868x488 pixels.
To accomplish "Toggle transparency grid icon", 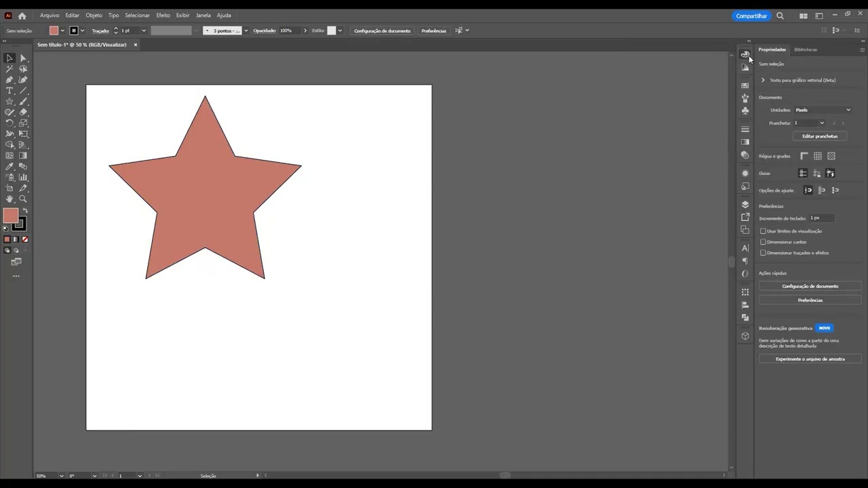I will [831, 156].
